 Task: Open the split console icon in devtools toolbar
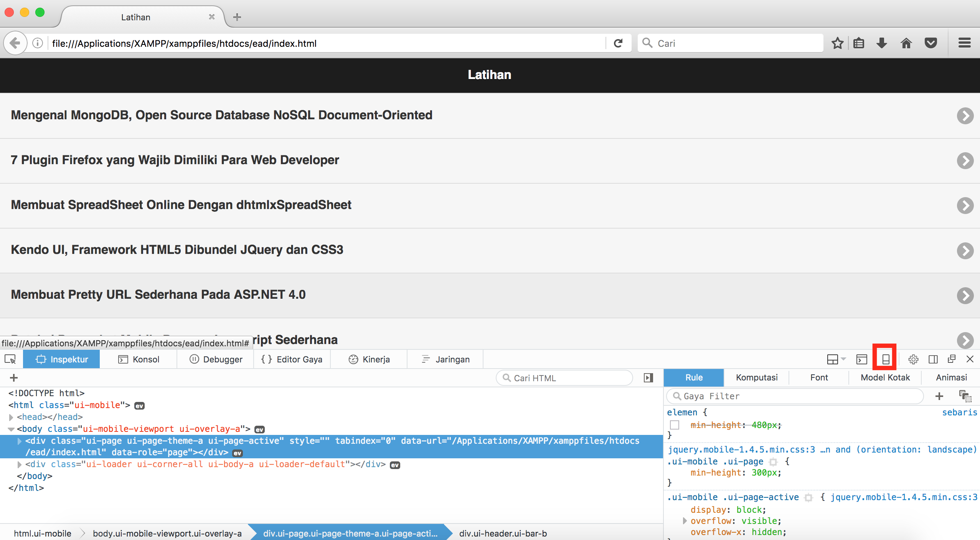point(861,359)
